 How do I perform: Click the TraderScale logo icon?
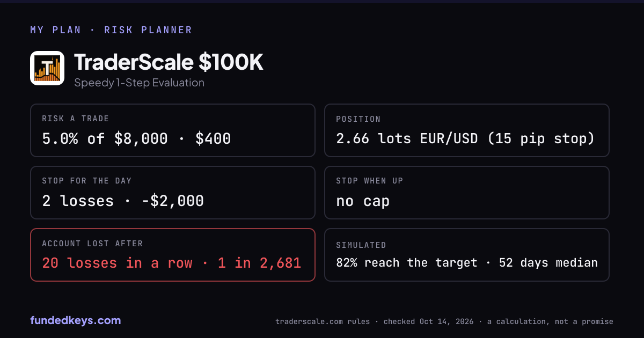click(x=47, y=68)
